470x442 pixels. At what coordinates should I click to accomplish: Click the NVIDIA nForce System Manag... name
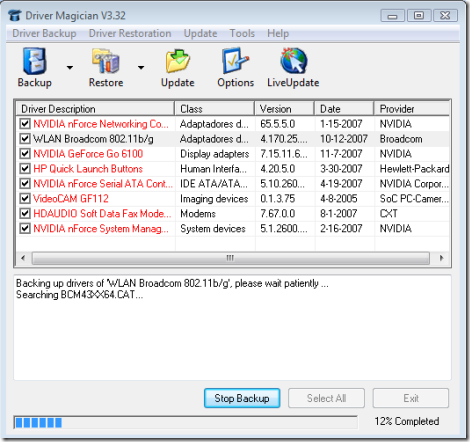[101, 228]
